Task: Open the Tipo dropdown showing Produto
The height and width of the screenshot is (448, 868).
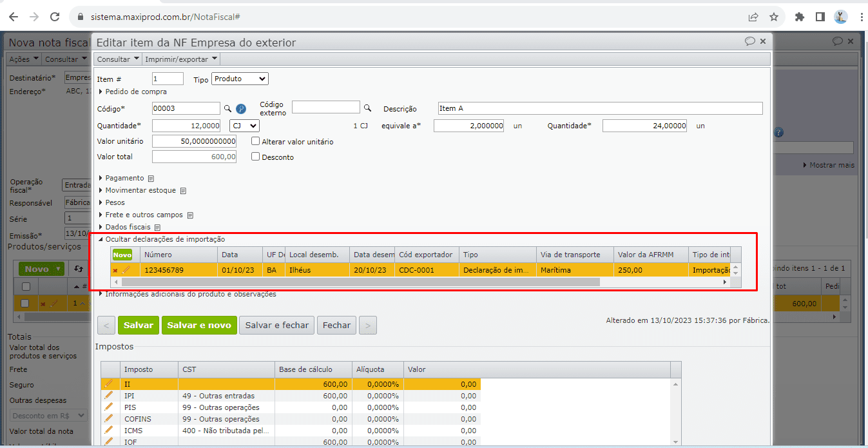Action: pyautogui.click(x=240, y=79)
